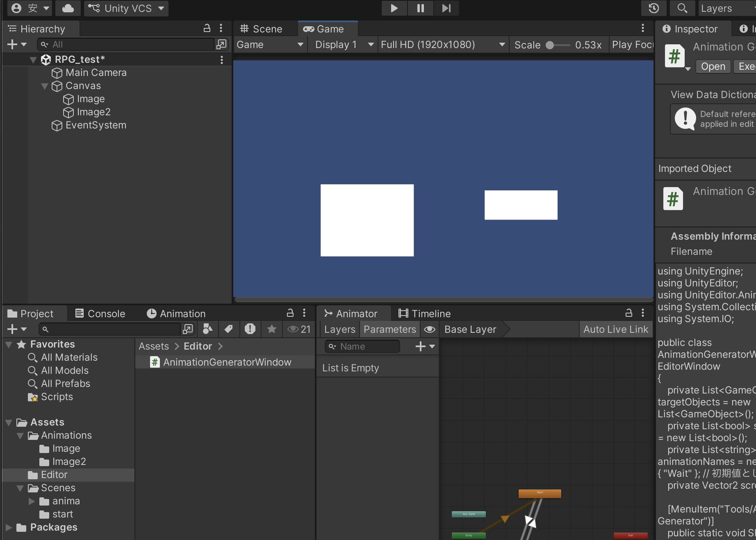Toggle the Project panel lock

(290, 313)
